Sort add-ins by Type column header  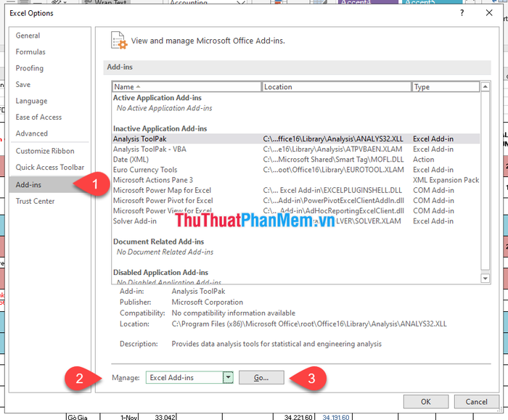click(x=446, y=87)
